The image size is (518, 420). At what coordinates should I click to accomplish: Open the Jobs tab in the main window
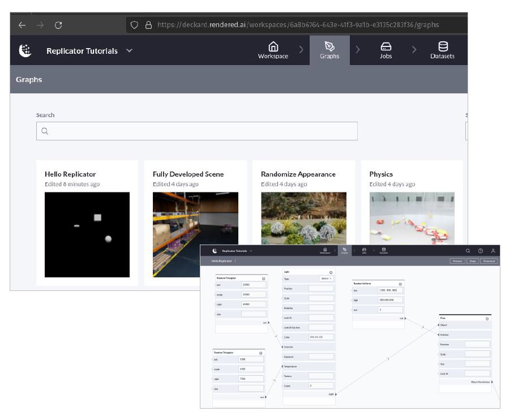[x=386, y=50]
